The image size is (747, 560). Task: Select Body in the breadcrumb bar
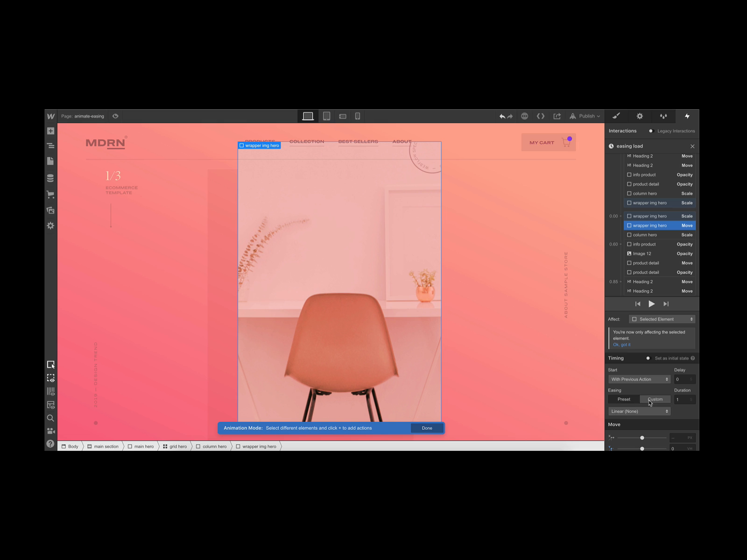pos(70,447)
